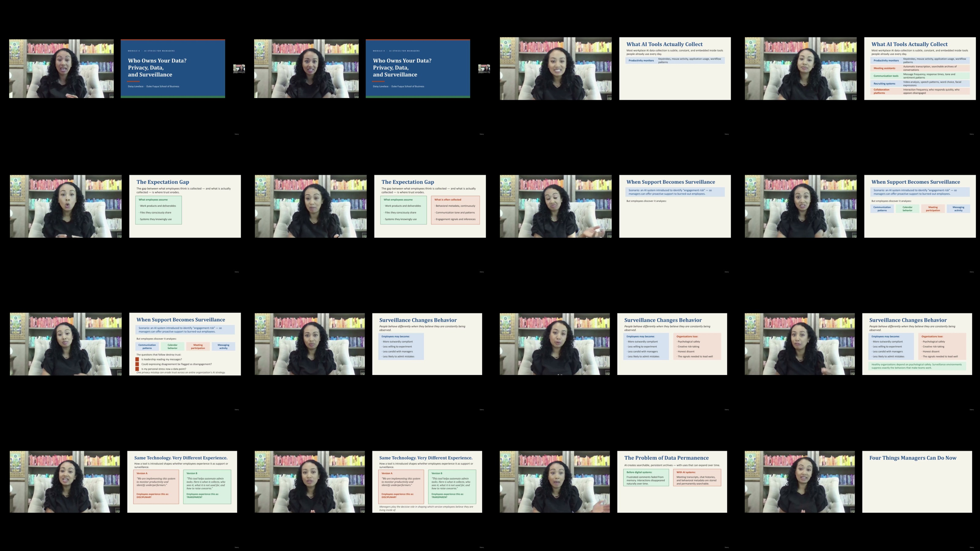Click the 'Organizations lose' box in the final Surveillance Changes Behavior slide
The width and height of the screenshot is (980, 551).
pyautogui.click(x=943, y=347)
